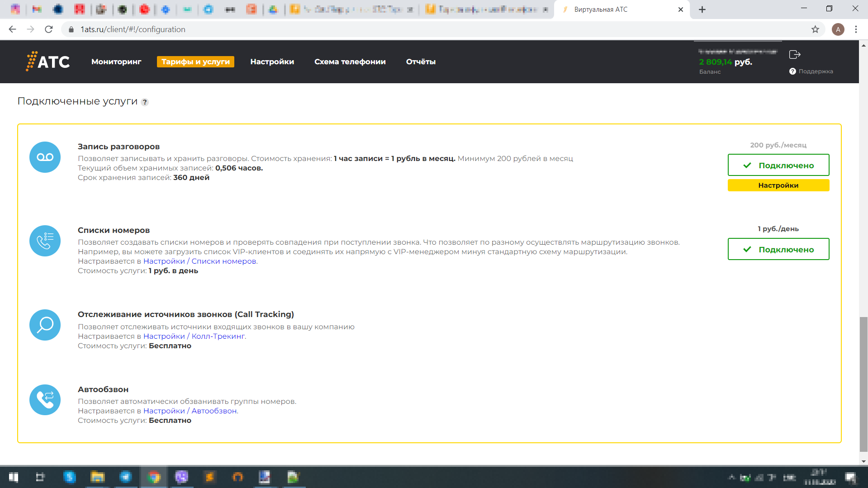
Task: Click the logout icon in header
Action: 794,55
